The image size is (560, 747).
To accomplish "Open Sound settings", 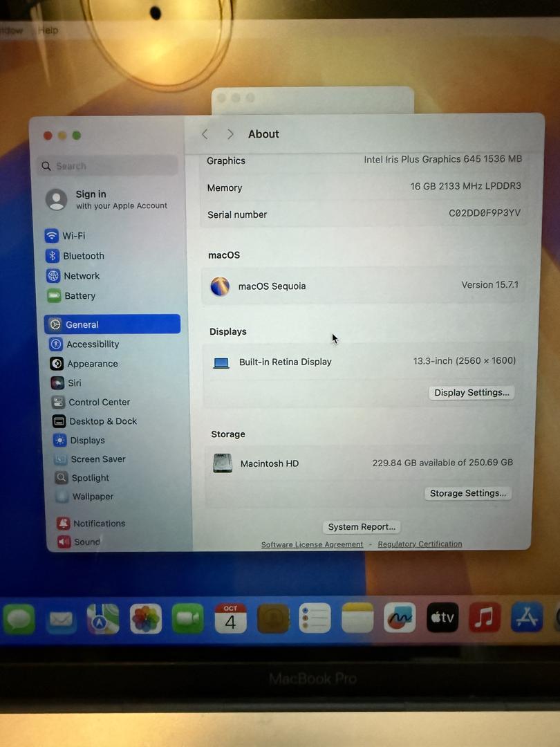I will click(x=79, y=542).
